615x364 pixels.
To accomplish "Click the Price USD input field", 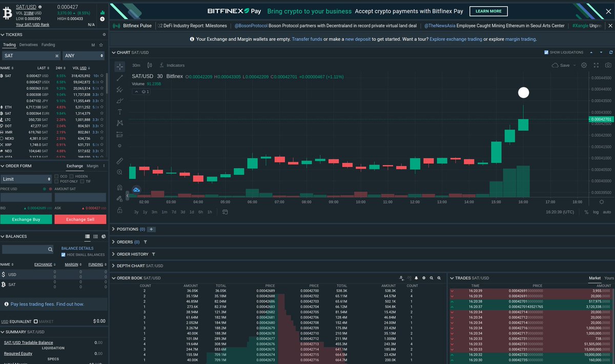I will point(26,197).
